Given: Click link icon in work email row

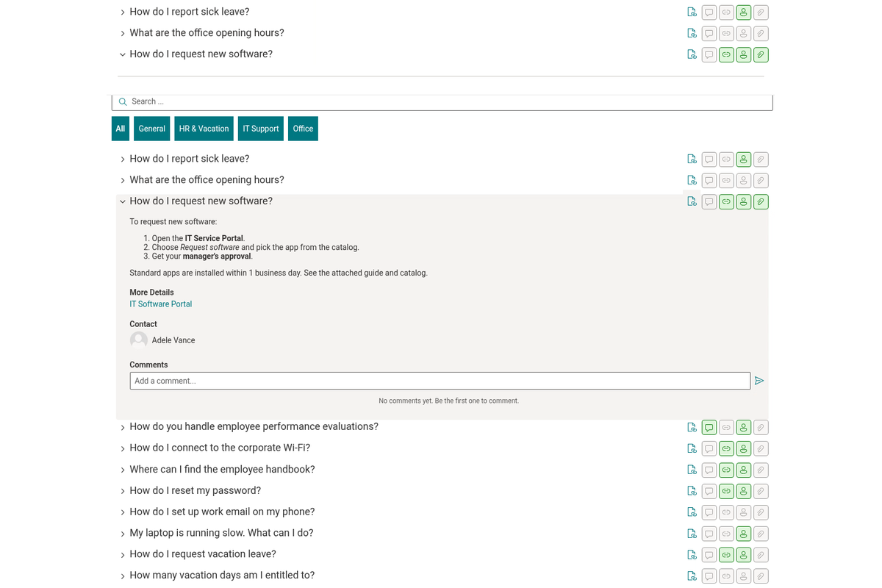Looking at the screenshot, I should [x=726, y=512].
